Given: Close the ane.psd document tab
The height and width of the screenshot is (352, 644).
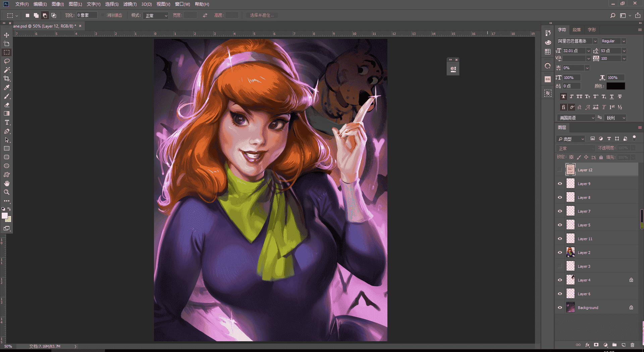Looking at the screenshot, I should tap(80, 26).
